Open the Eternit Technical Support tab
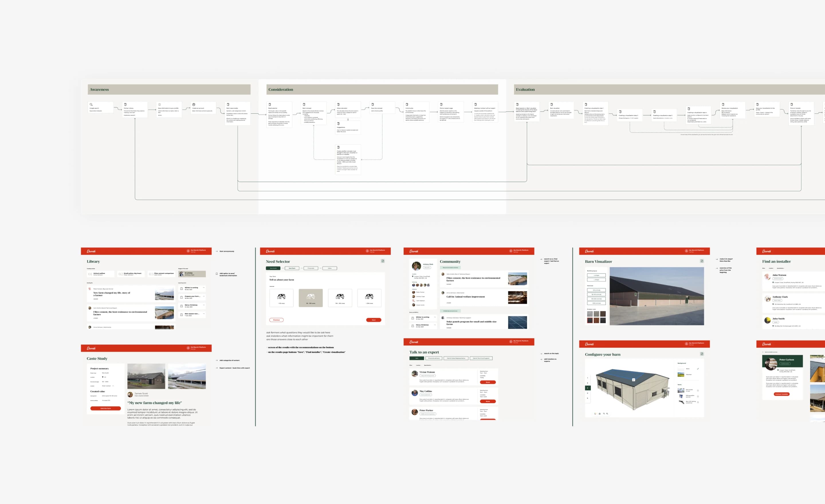The width and height of the screenshot is (825, 504). click(x=481, y=359)
